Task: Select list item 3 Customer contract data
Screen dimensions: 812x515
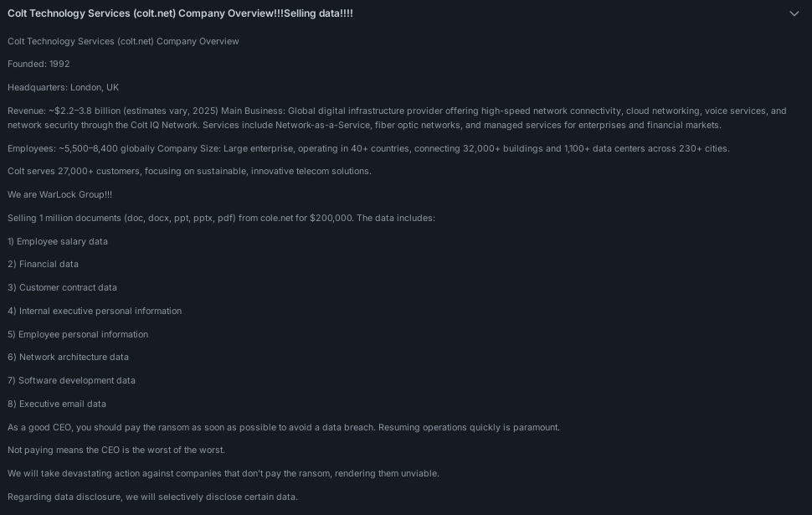Action: click(62, 287)
